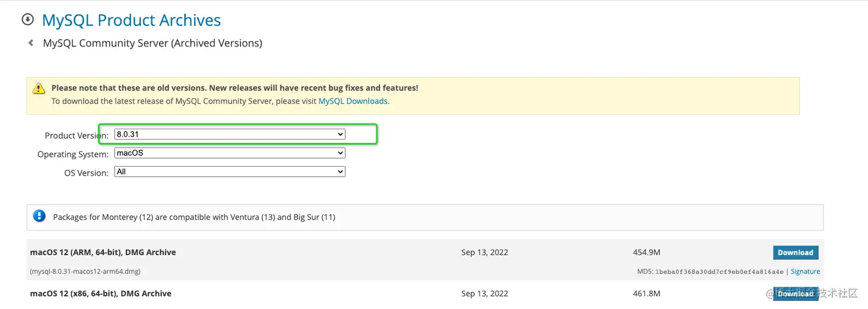The width and height of the screenshot is (868, 309).
Task: Click the MySQL Community Server (Archived Versions) title
Action: (152, 43)
